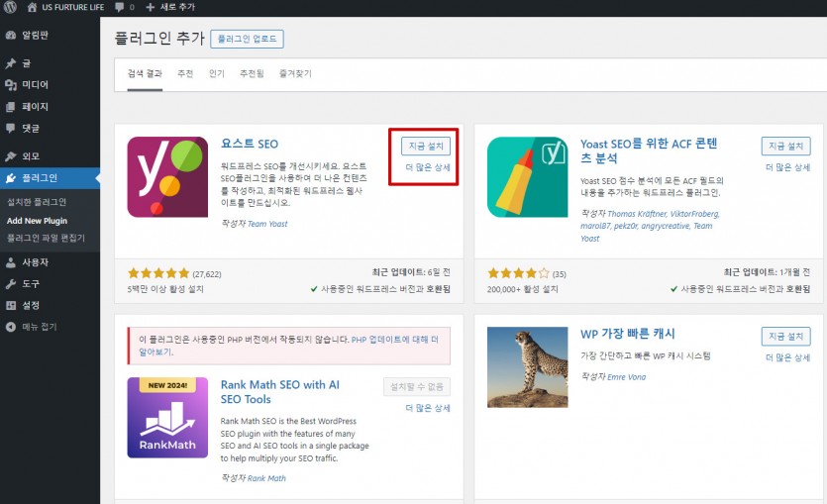The height and width of the screenshot is (504, 827).
Task: Expand the 사용자 users menu
Action: pyautogui.click(x=35, y=262)
